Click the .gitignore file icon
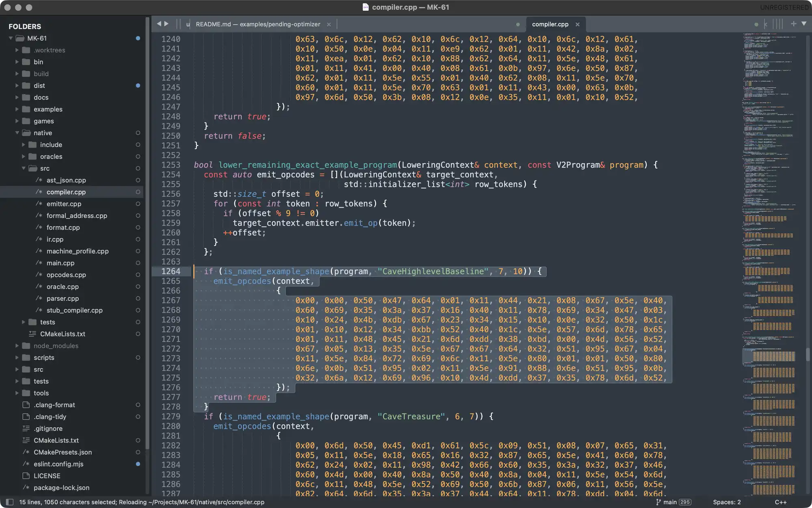812x508 pixels. click(26, 428)
